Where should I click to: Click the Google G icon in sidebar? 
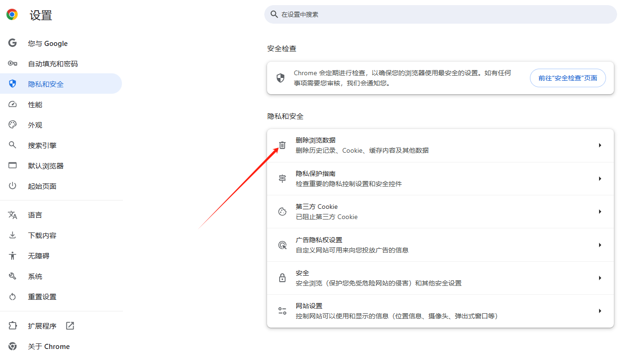(x=13, y=43)
